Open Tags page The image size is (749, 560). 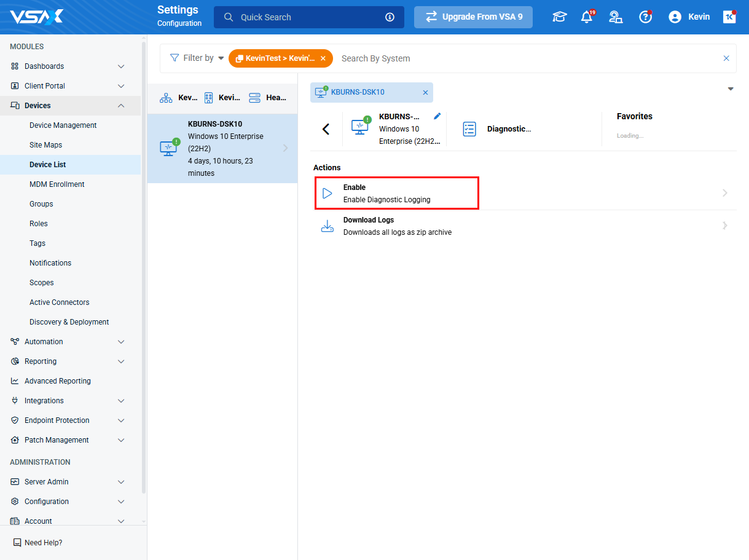37,243
